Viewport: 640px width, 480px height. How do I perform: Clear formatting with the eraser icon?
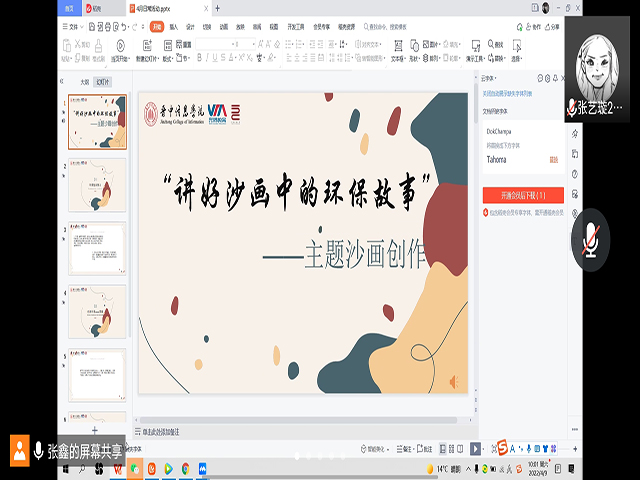click(277, 44)
